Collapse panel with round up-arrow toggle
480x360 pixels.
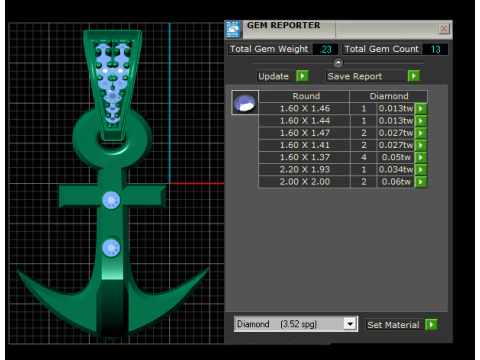tap(338, 62)
